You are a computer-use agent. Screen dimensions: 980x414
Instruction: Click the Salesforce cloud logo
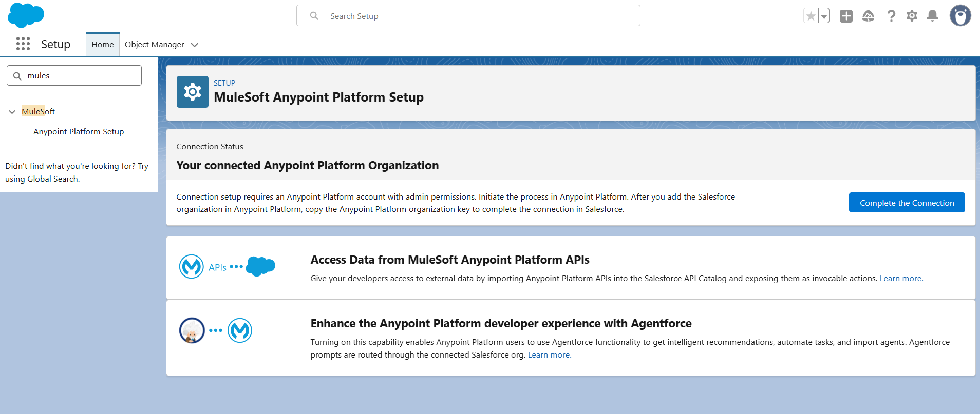click(26, 15)
